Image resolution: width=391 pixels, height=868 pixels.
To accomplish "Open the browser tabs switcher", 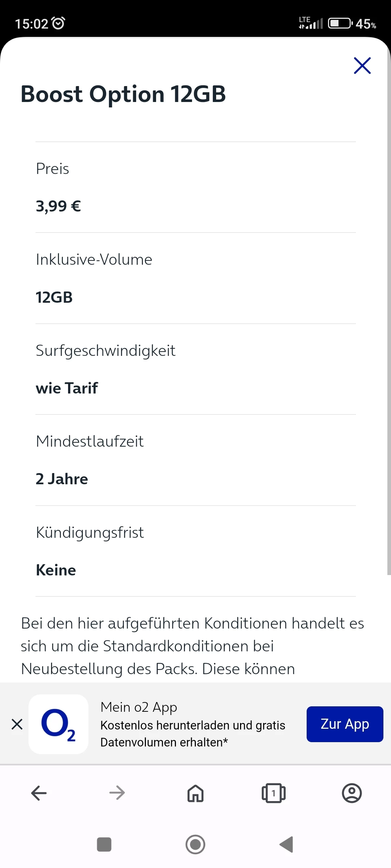I will coord(274,793).
